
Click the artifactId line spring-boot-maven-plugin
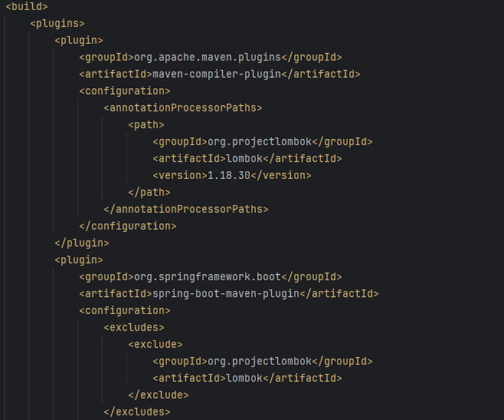[x=229, y=293]
